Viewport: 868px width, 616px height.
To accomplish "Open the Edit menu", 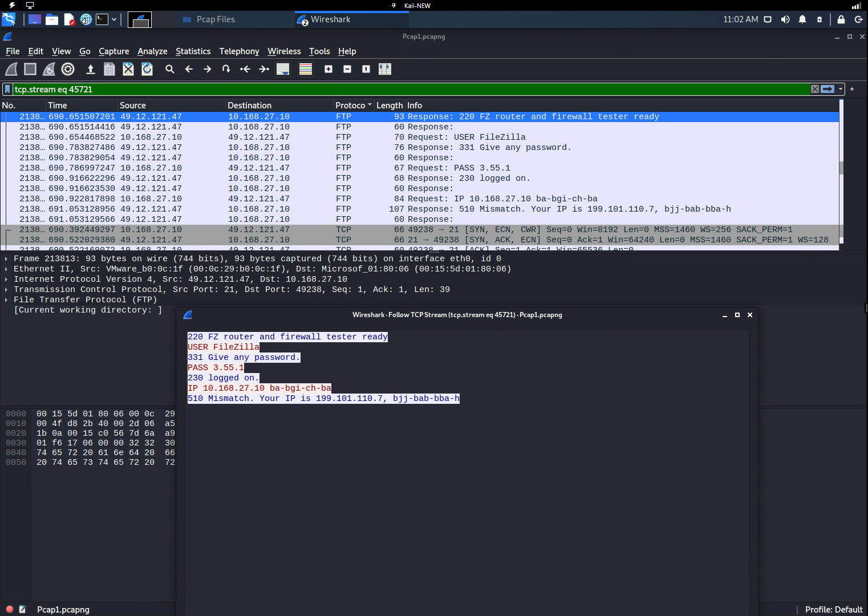I will [35, 51].
